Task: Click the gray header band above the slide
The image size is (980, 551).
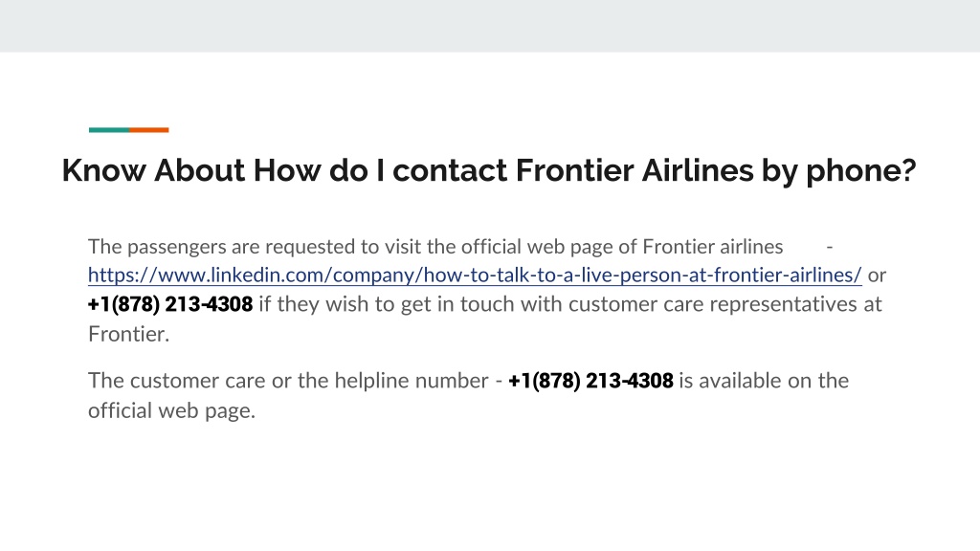Action: (x=490, y=26)
